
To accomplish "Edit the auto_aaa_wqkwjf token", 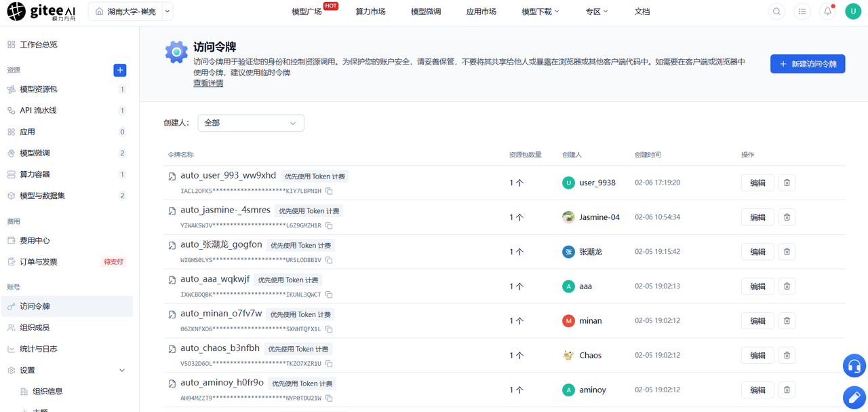I will [757, 286].
